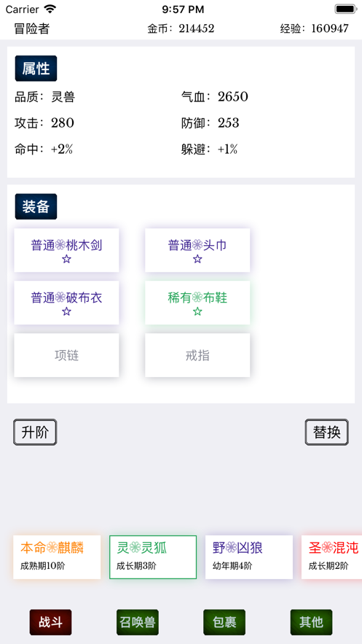Select the 本命麒麟 summon card
This screenshot has width=362, height=644.
coord(57,557)
